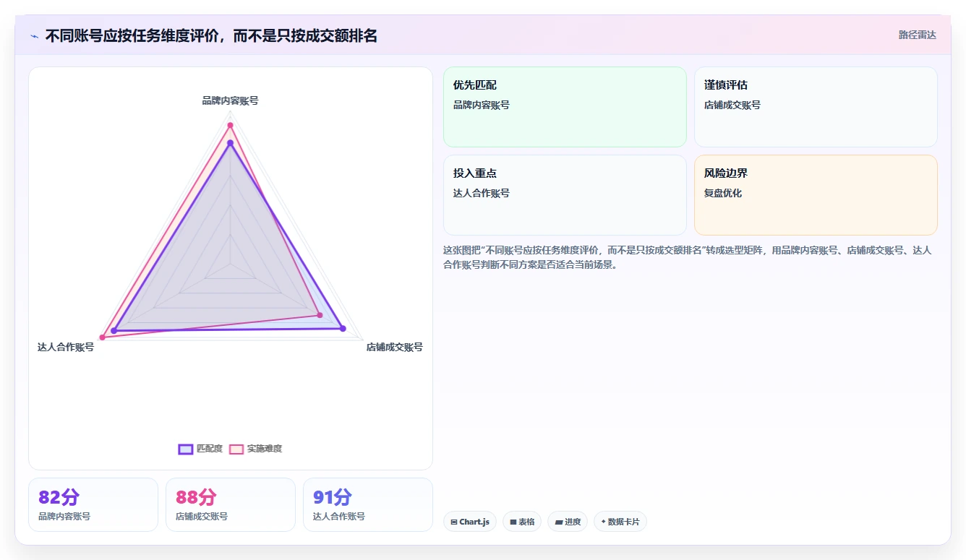966x560 pixels.
Task: Click the pink point inside purple line on 店铺成交账号 axis
Action: point(320,315)
